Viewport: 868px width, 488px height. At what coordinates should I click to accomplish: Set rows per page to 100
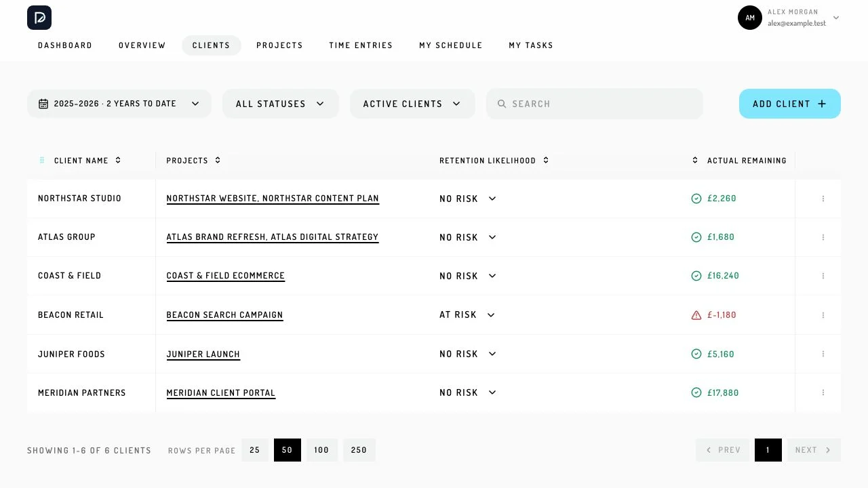coord(322,450)
